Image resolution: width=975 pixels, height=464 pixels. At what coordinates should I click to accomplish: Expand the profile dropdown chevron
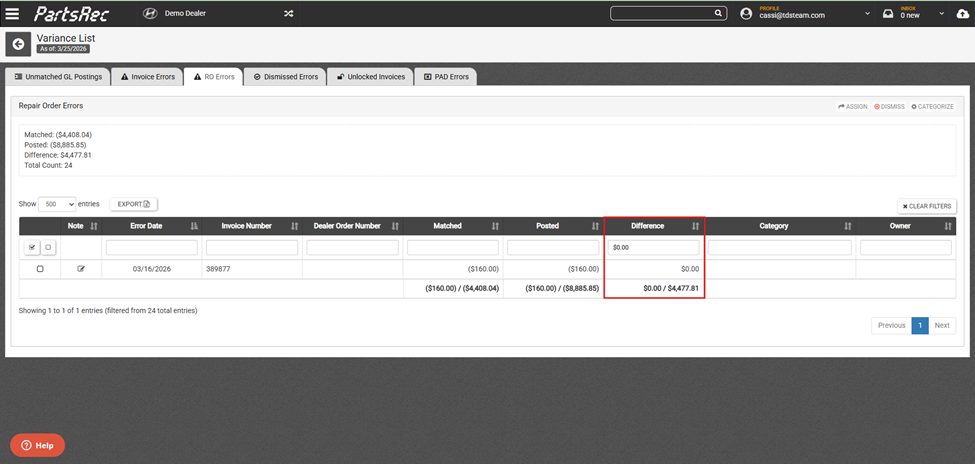click(867, 14)
